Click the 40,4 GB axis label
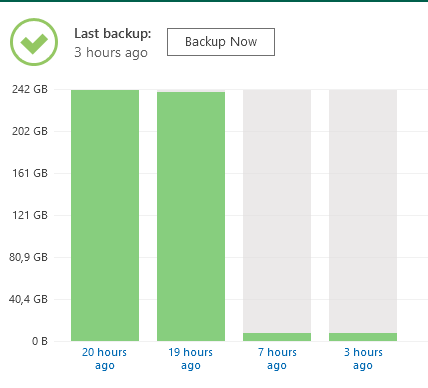 pyautogui.click(x=28, y=299)
